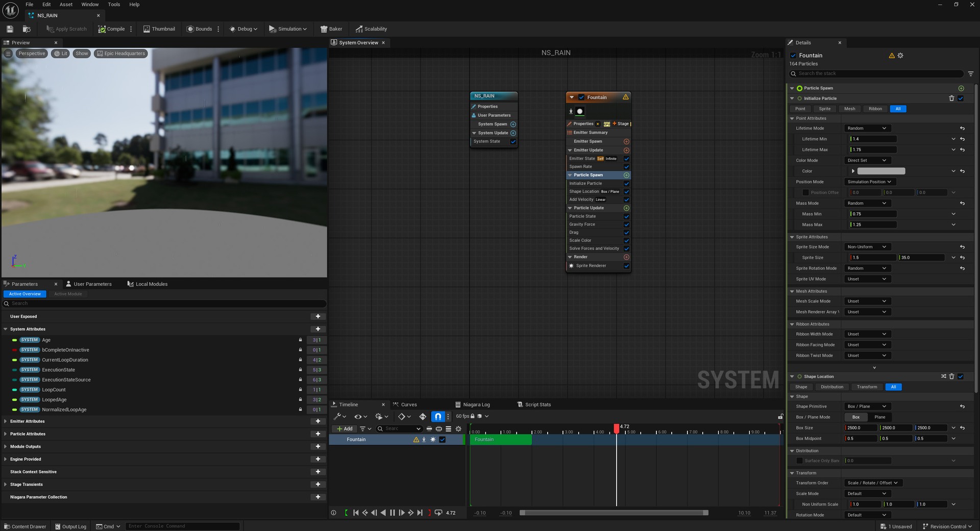Open the Thumbnail tool
980x531 pixels.
pos(159,29)
